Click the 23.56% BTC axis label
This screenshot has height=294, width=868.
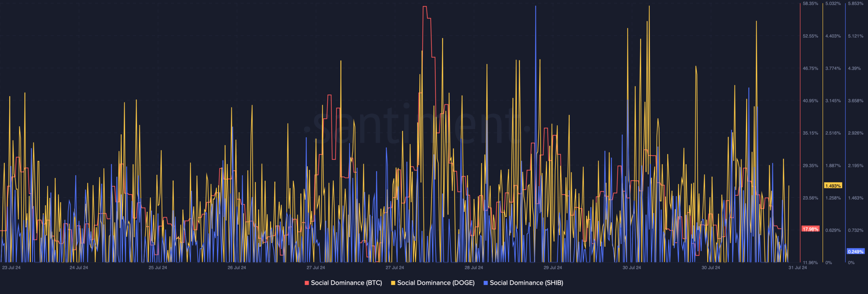(x=810, y=198)
